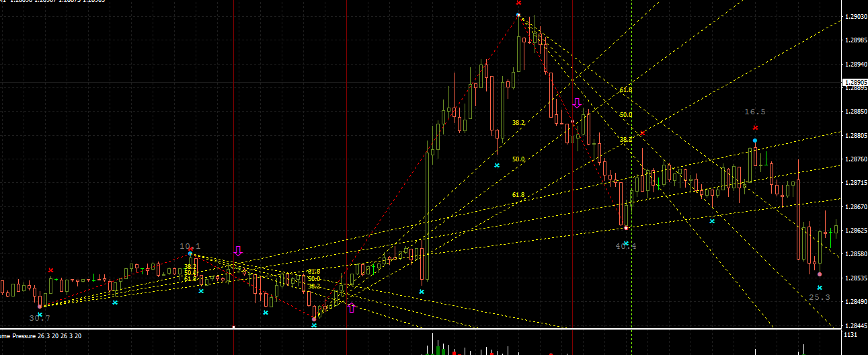Select white square handle at red vertical line bottom

[233, 328]
